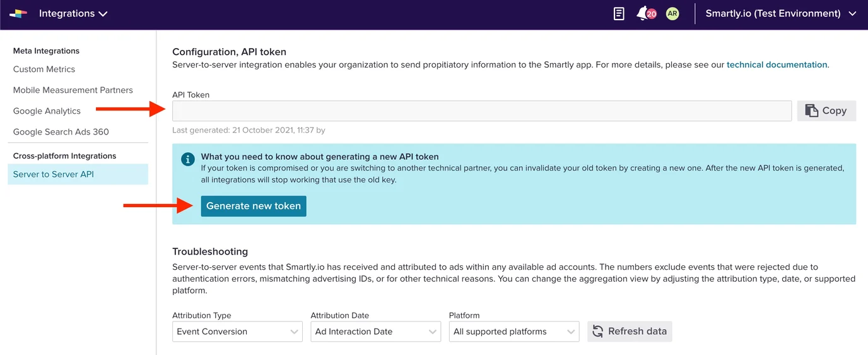Open Mobile Measurement Partners

click(x=73, y=90)
